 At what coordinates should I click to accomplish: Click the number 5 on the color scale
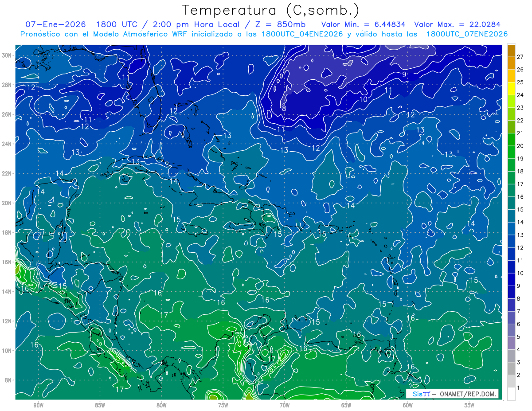tap(518, 337)
